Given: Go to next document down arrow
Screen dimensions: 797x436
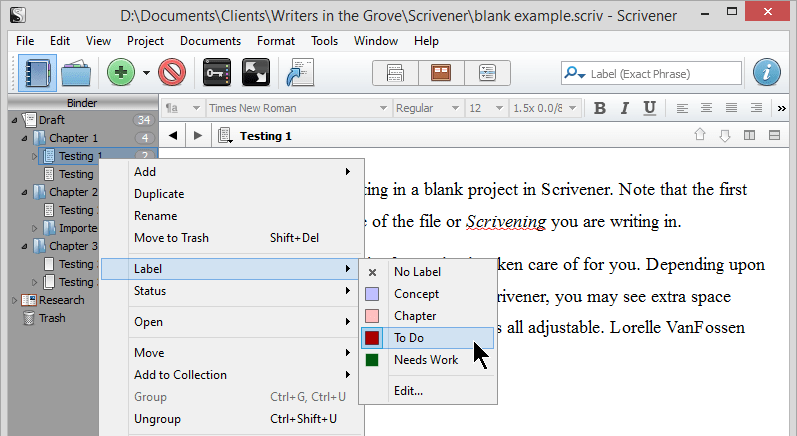Looking at the screenshot, I should 725,135.
